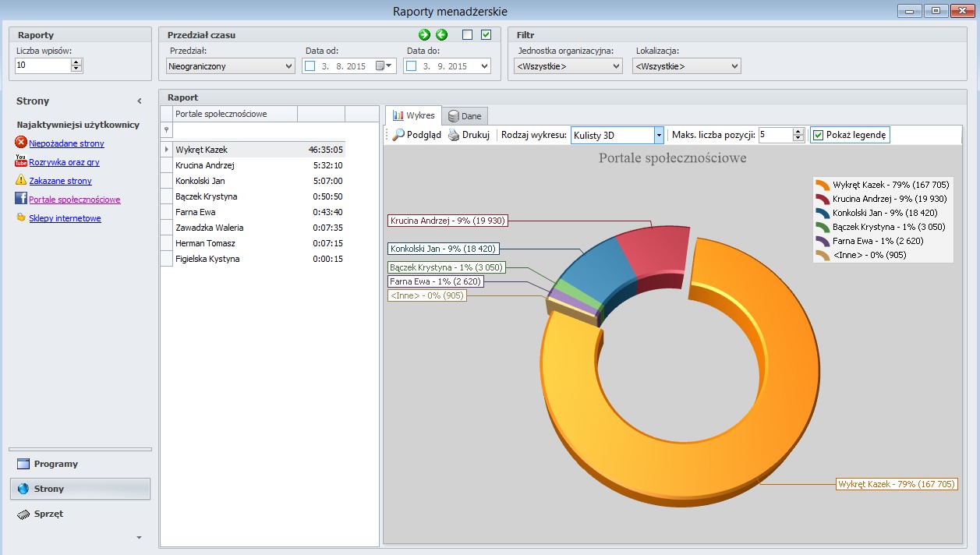This screenshot has height=555, width=980.
Task: Select the Krucina Andrzej table row
Action: click(x=259, y=165)
